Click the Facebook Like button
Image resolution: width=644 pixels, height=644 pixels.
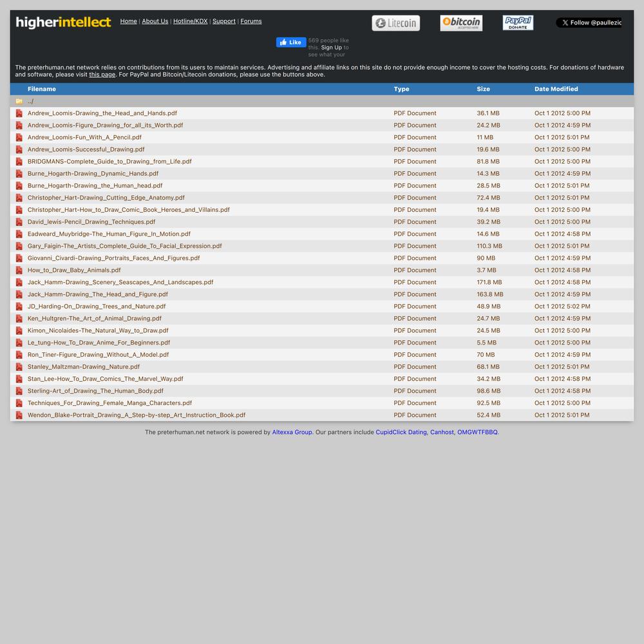coord(291,43)
